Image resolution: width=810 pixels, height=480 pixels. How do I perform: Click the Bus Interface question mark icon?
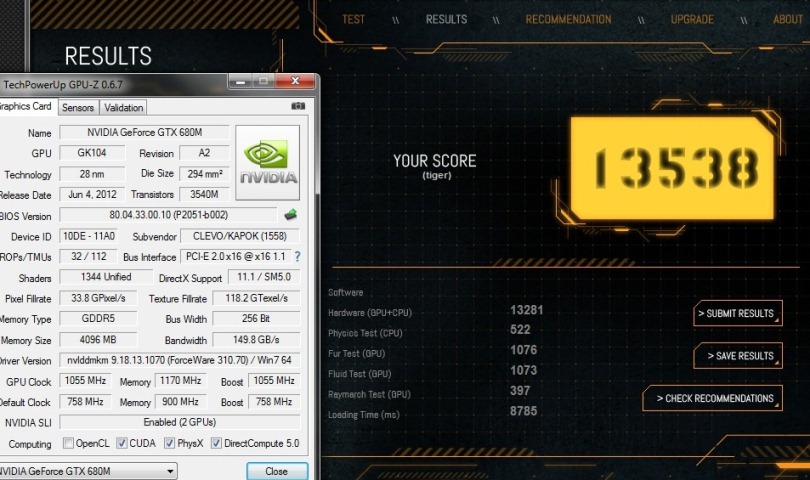(x=298, y=256)
